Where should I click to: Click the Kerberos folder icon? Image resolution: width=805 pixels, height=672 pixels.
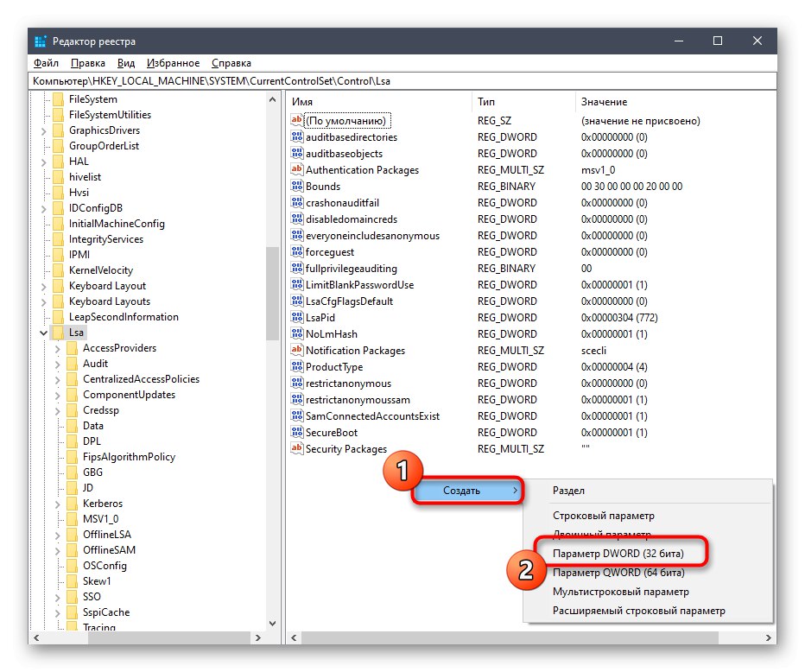73,503
